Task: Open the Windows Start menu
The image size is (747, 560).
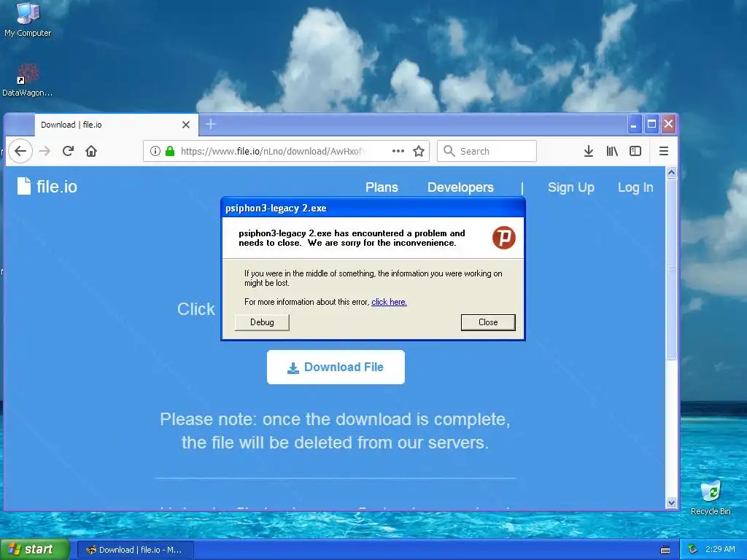Action: click(x=35, y=550)
